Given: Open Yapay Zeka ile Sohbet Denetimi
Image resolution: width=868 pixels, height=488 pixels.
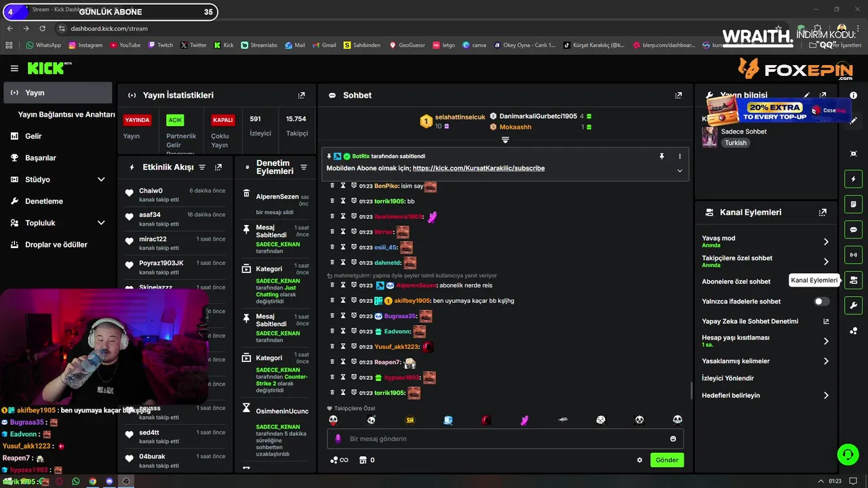Looking at the screenshot, I should coord(765,321).
